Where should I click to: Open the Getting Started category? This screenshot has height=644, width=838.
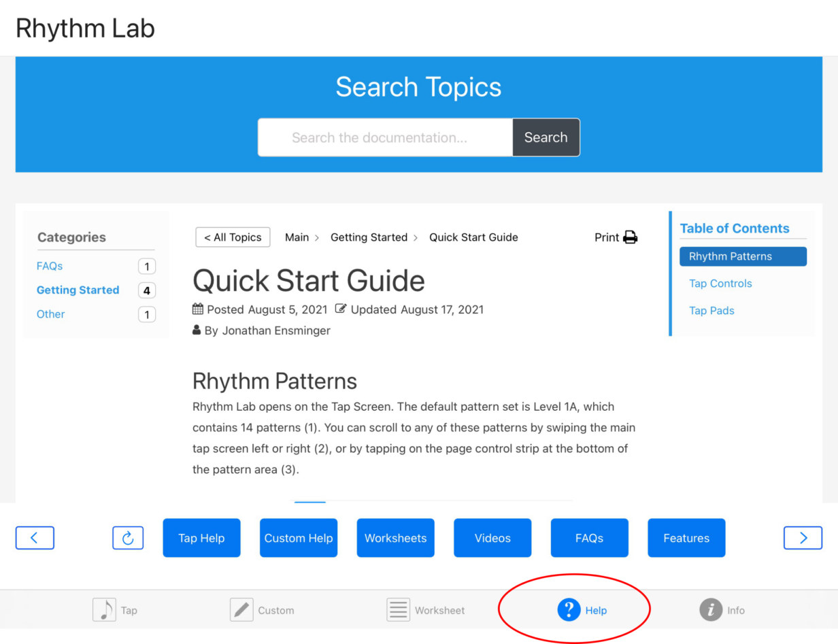point(78,290)
